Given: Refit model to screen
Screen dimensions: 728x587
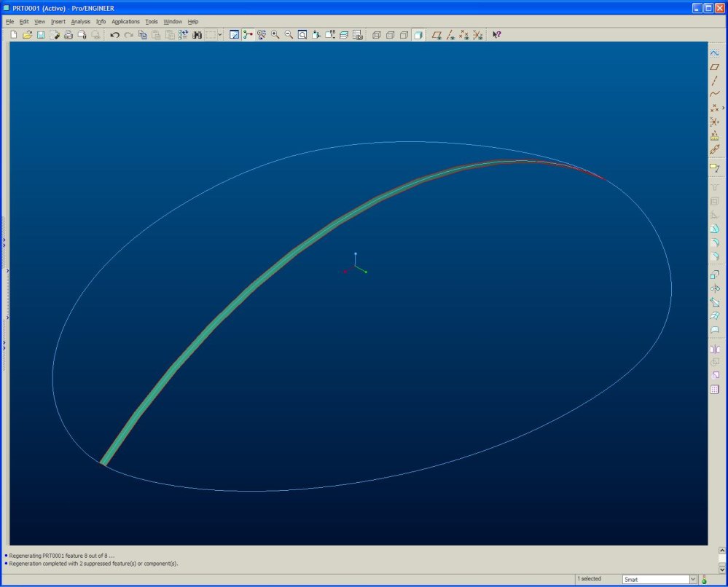Looking at the screenshot, I should tap(302, 35).
